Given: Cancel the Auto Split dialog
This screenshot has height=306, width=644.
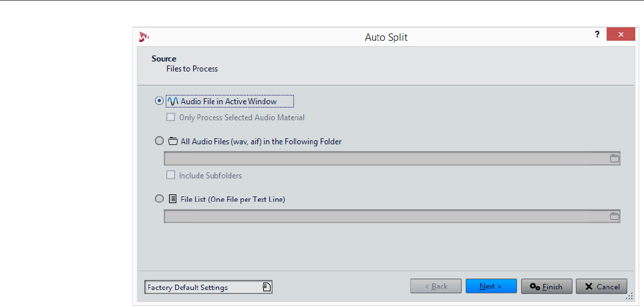Looking at the screenshot, I should coord(601,287).
